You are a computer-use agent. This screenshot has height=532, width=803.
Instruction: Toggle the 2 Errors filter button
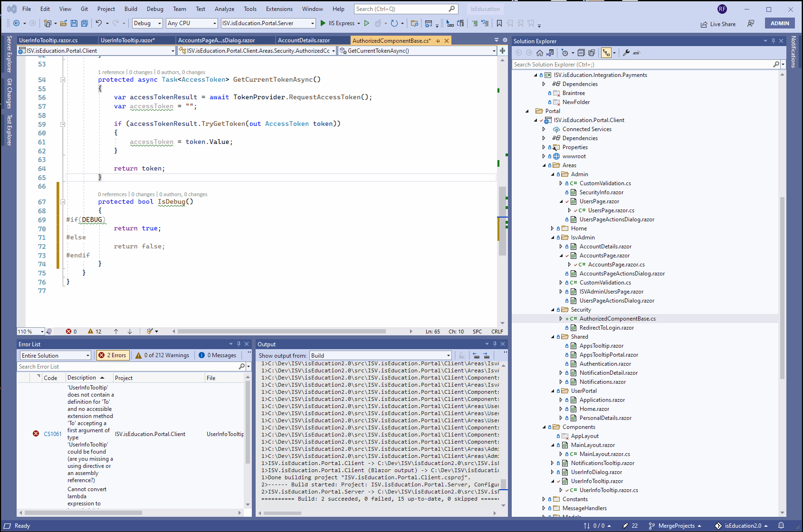tap(113, 355)
